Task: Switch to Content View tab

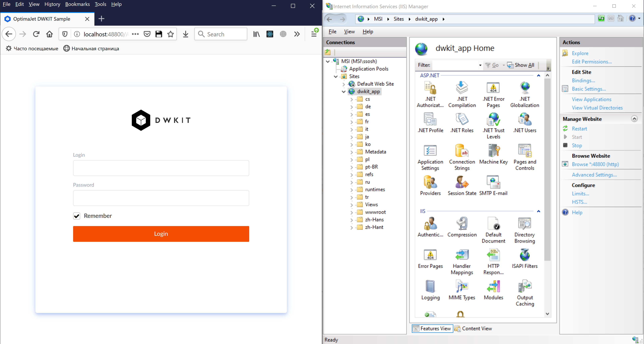Action: (x=473, y=329)
